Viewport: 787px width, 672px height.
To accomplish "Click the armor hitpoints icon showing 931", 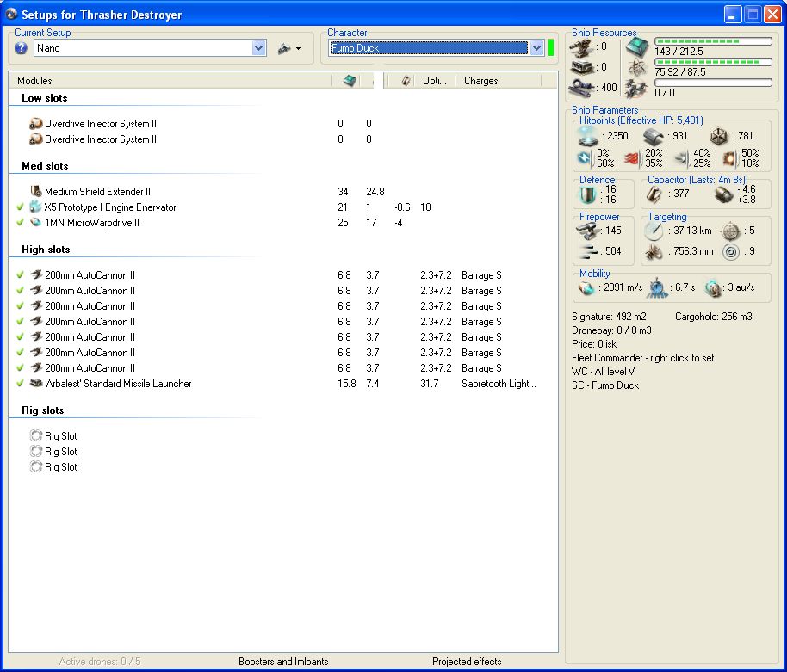I will (x=653, y=136).
